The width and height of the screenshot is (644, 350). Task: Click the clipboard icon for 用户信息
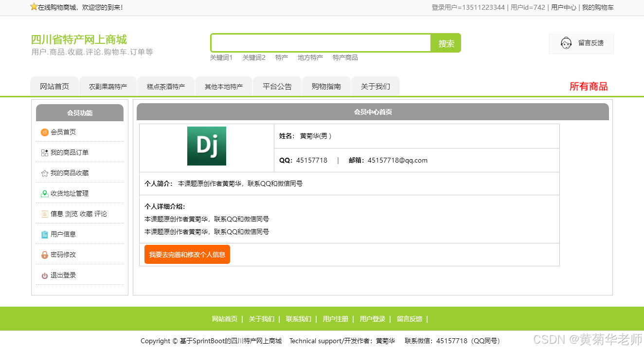tap(45, 235)
